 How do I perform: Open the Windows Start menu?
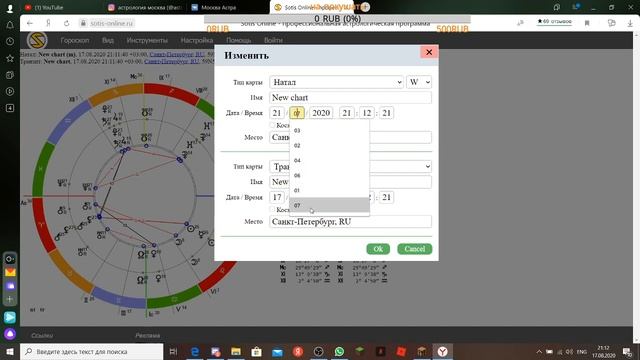(x=10, y=351)
